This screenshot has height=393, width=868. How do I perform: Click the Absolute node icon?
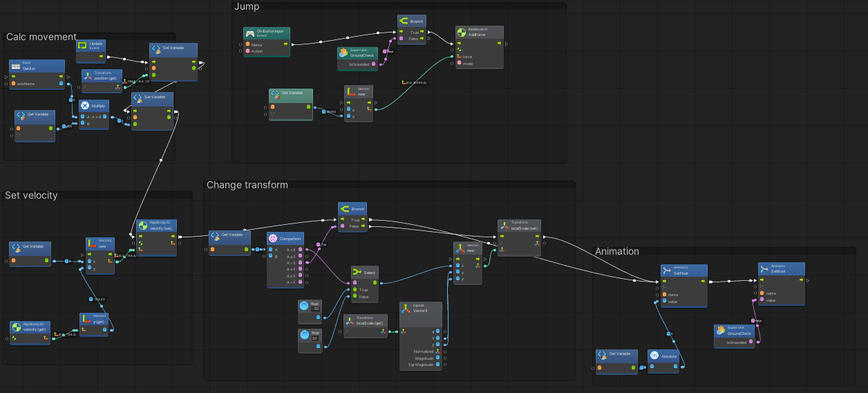coord(654,355)
